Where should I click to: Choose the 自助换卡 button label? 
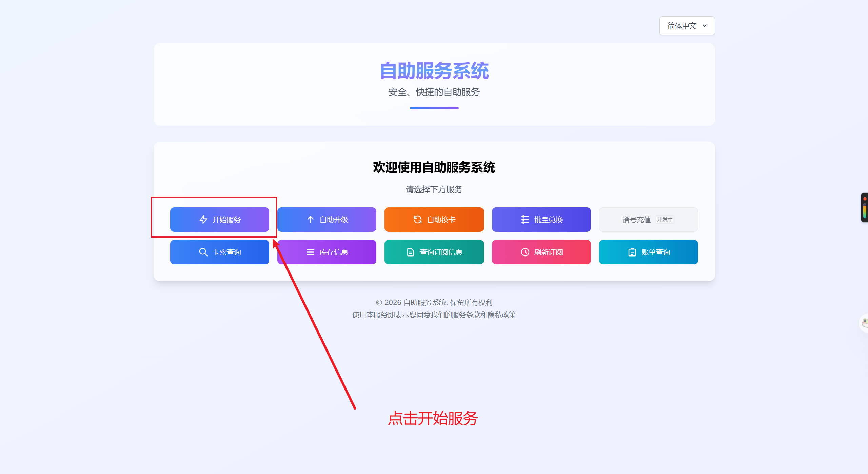[441, 220]
